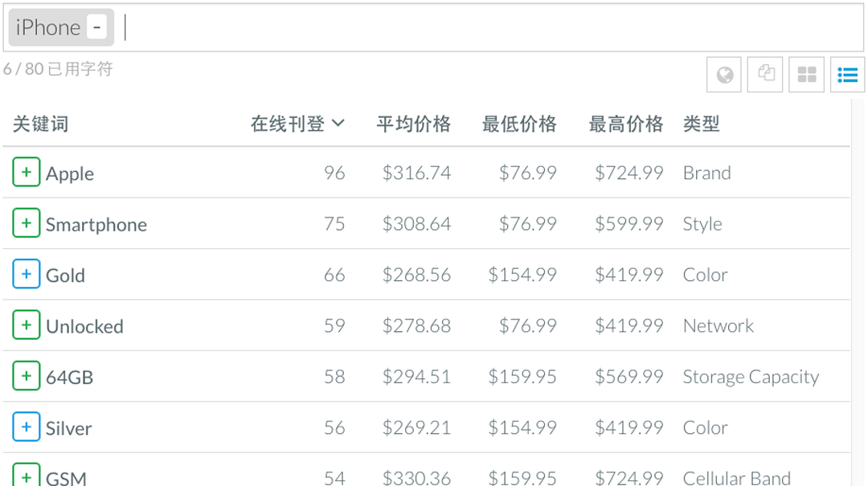This screenshot has height=486, width=868.
Task: Click the Silver keyword text
Action: pyautogui.click(x=68, y=428)
